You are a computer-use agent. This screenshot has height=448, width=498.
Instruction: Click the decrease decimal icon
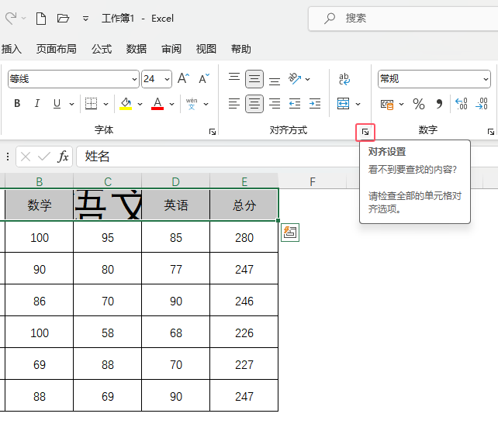[482, 104]
